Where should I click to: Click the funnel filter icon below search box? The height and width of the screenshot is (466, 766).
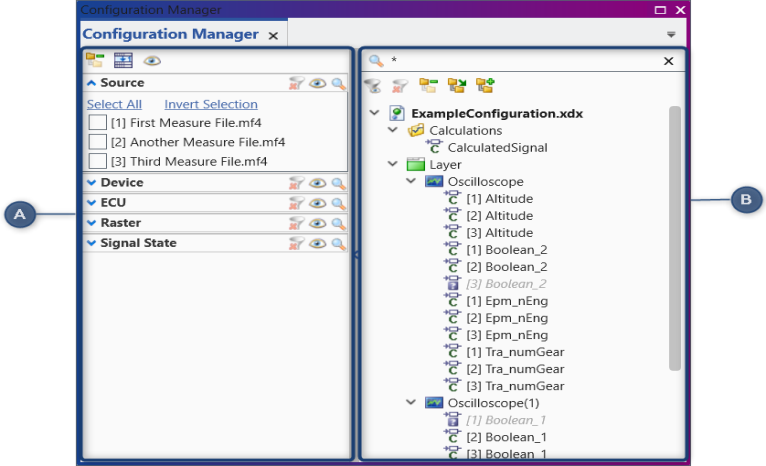click(373, 86)
